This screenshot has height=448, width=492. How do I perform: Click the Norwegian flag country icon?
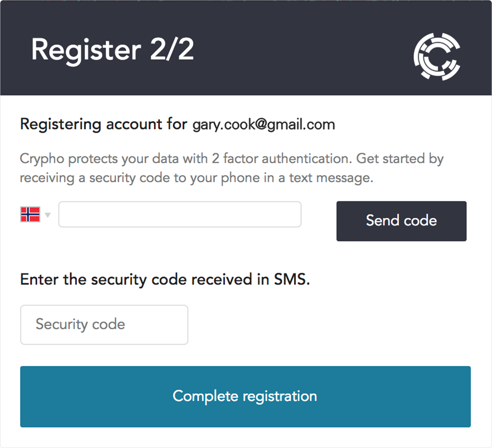pos(30,214)
